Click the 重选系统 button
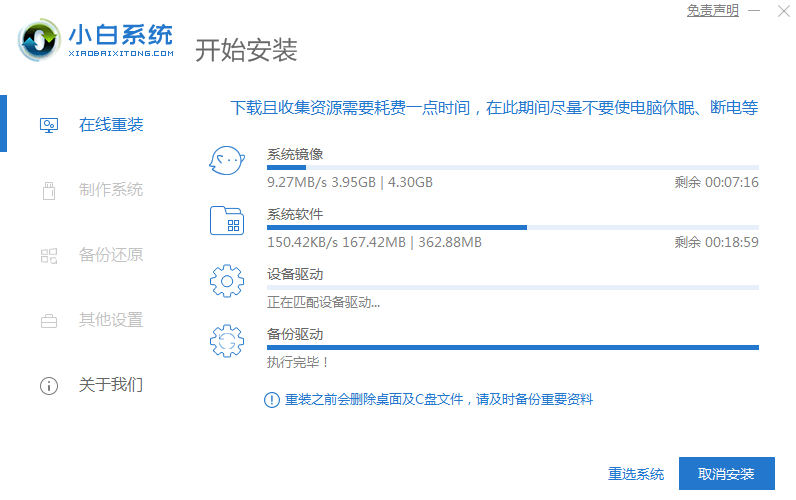 pyautogui.click(x=636, y=474)
